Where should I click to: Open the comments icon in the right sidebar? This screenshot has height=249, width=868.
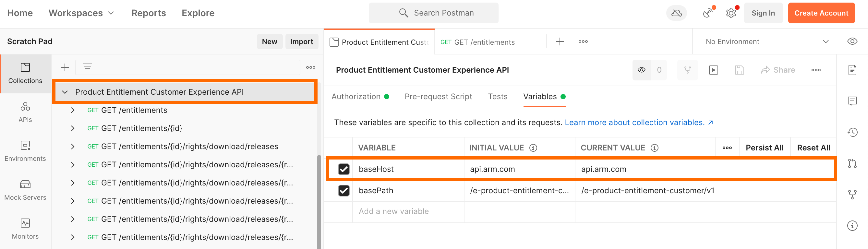(852, 101)
